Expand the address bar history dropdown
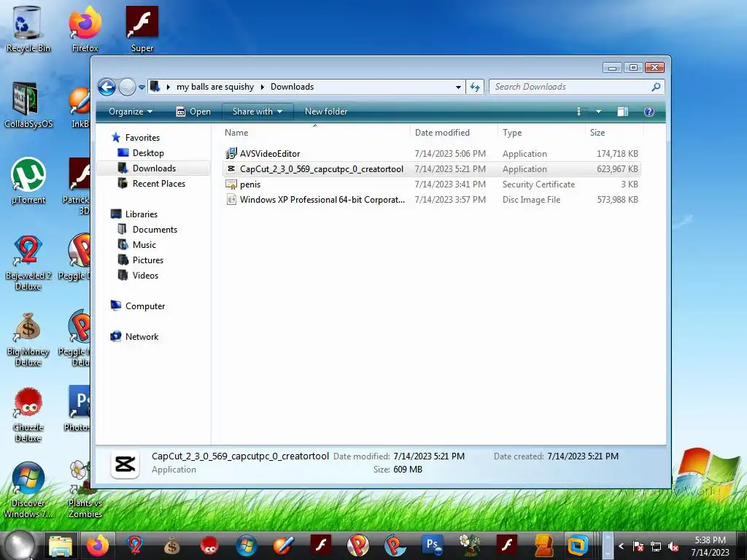The height and width of the screenshot is (560, 747). pos(458,87)
